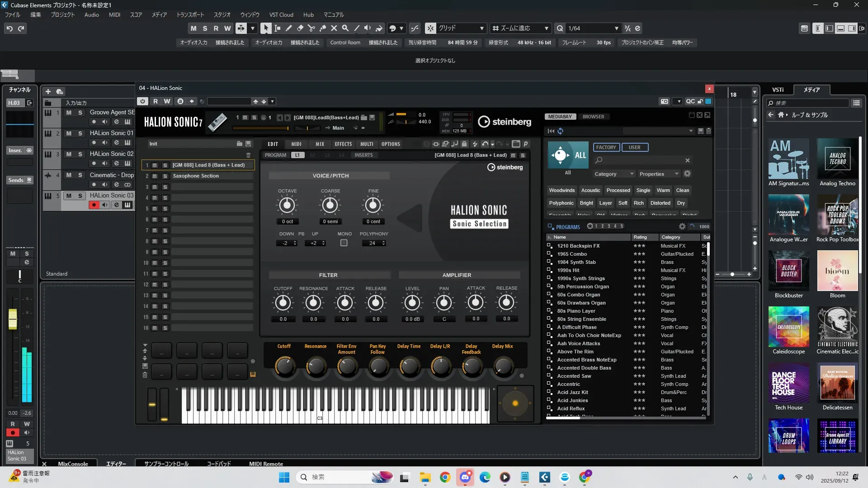868x488 pixels.
Task: Click the Cutoff quick control knob
Action: [x=284, y=366]
